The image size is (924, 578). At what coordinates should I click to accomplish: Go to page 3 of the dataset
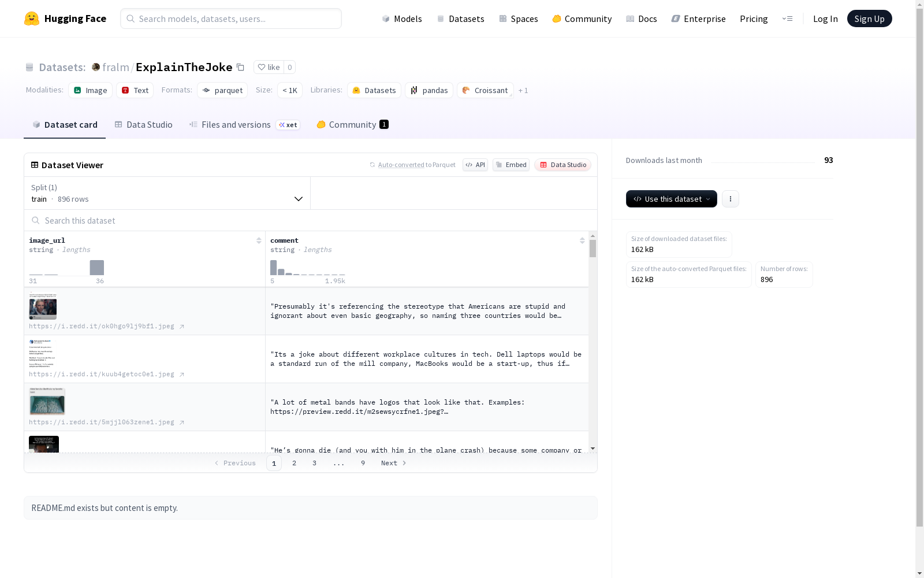coord(314,463)
